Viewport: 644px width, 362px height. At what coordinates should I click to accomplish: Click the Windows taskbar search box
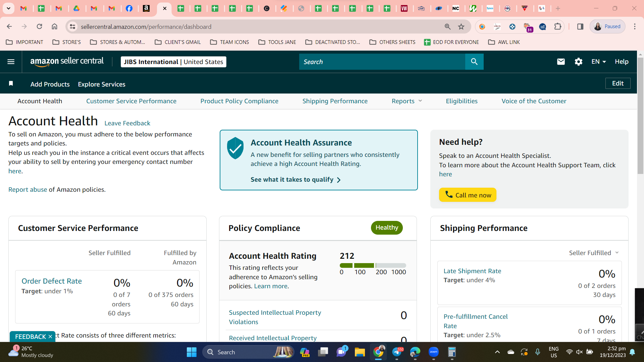[x=249, y=352]
